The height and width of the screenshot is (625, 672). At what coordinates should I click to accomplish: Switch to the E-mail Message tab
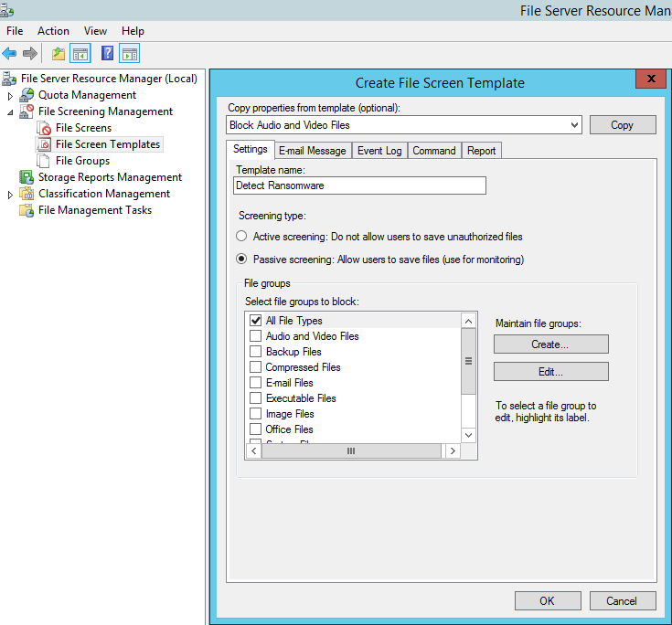click(313, 151)
